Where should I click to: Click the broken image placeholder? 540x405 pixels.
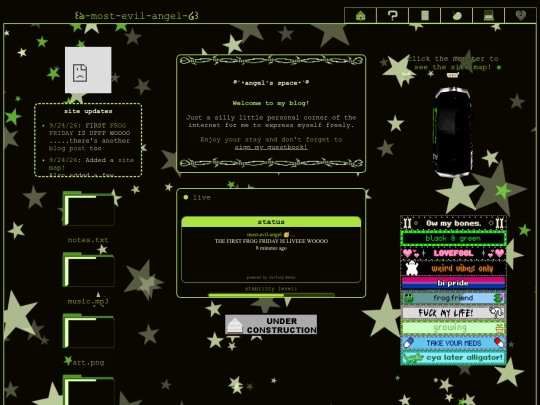88,70
